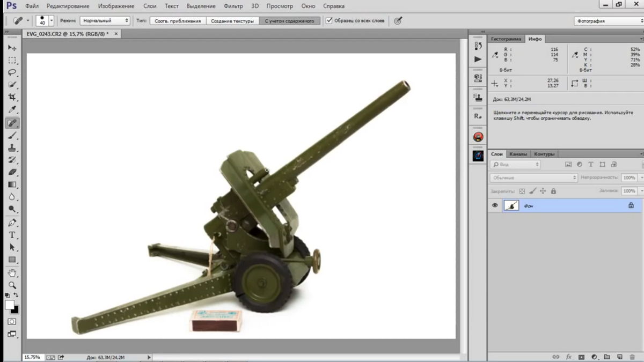The image size is (644, 362).
Task: Activate the Hand tool
Action: [12, 273]
